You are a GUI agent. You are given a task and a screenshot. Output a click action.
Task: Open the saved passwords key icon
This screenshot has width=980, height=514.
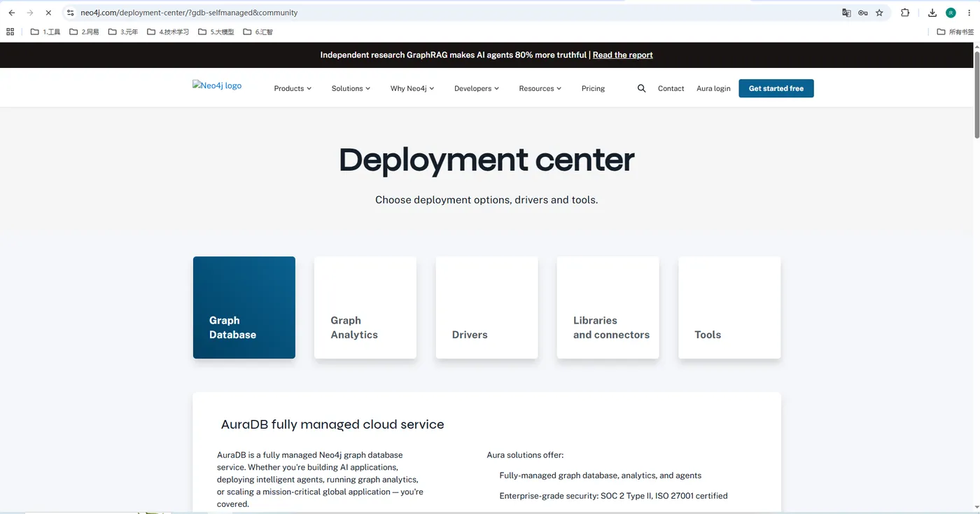(x=863, y=13)
